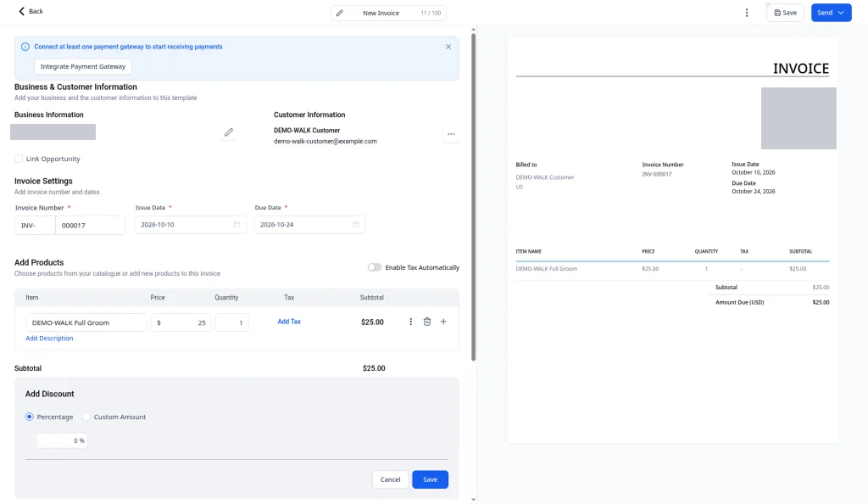The height and width of the screenshot is (504, 868).
Task: Click October 10, 2026 in preview
Action: (x=754, y=172)
